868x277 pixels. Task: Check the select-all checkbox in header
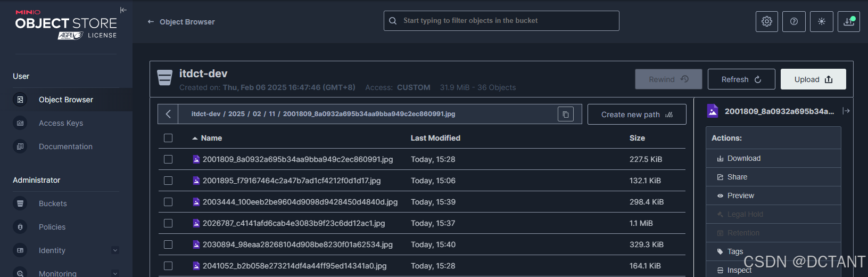point(168,138)
